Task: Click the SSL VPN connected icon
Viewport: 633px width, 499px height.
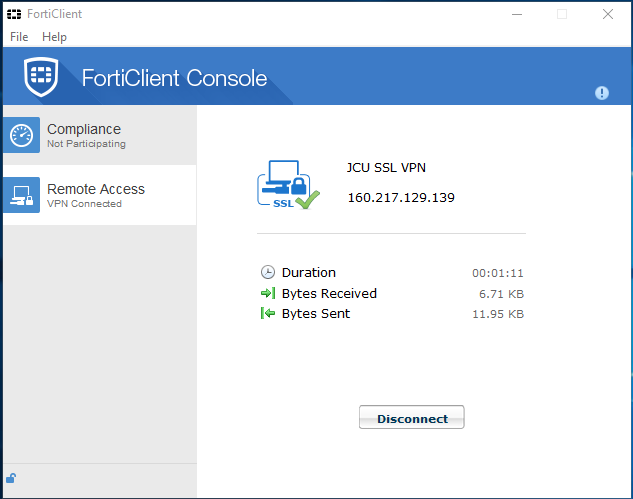Action: click(288, 185)
